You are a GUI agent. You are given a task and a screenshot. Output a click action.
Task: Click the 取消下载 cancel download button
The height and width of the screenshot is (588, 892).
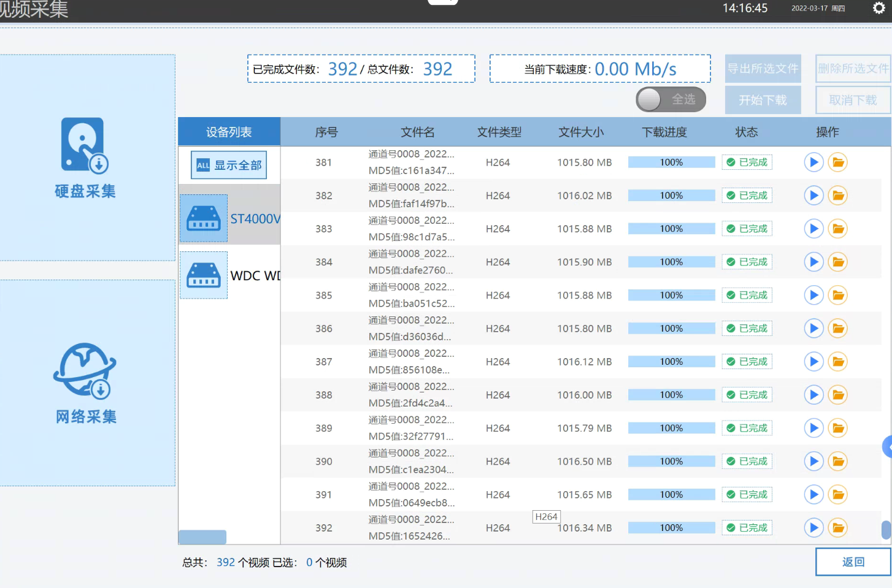[x=853, y=100]
